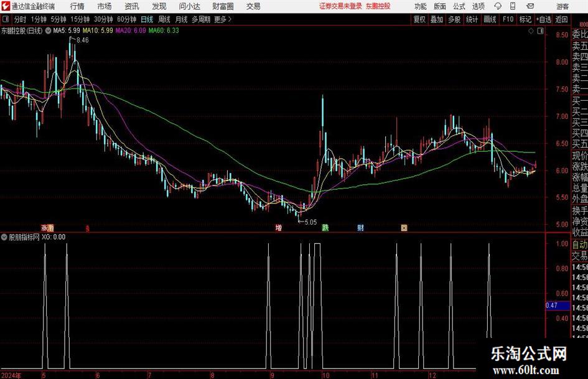This screenshot has width=588, height=379.
Task: Open the 财富圈 menu
Action: (223, 6)
